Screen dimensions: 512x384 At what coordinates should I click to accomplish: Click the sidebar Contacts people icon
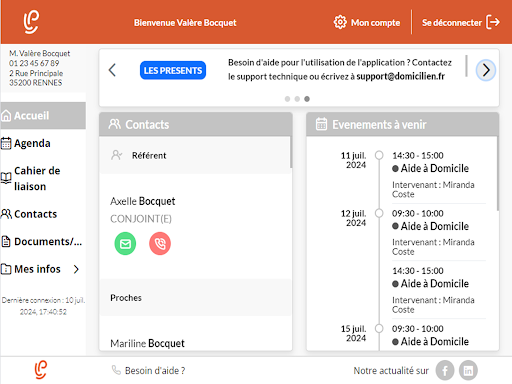[x=6, y=214]
